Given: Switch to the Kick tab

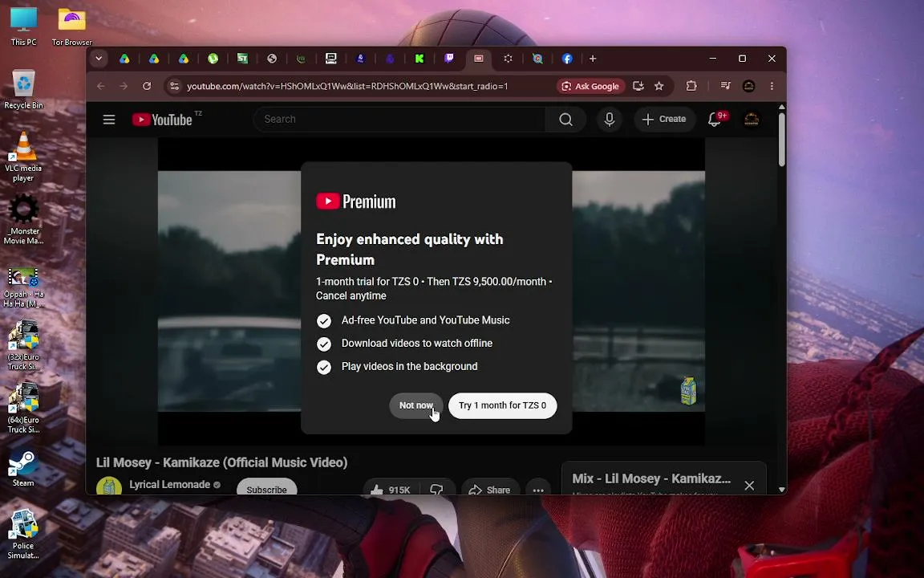Looking at the screenshot, I should click(x=419, y=59).
